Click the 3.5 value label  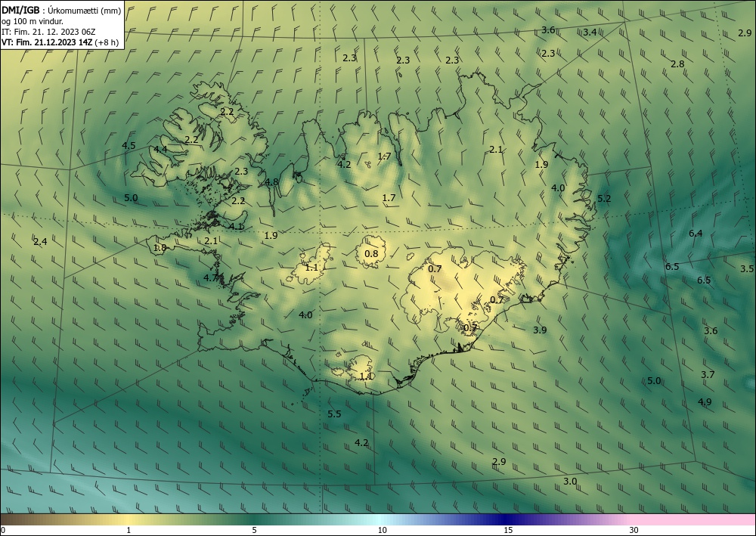(747, 269)
